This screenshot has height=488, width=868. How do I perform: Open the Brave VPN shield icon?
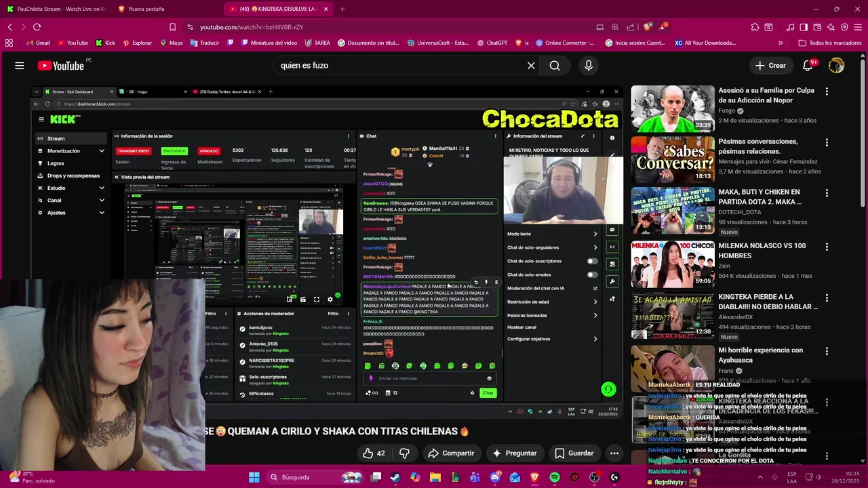844,27
